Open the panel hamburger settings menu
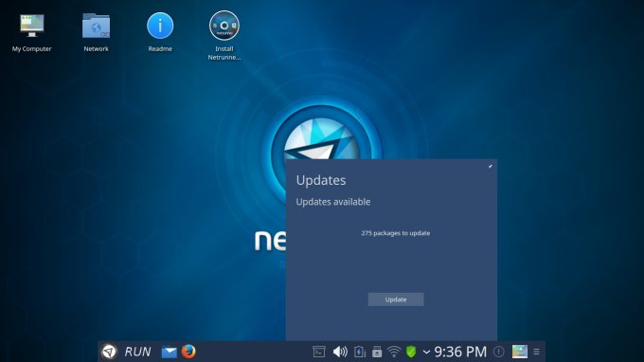 click(536, 352)
